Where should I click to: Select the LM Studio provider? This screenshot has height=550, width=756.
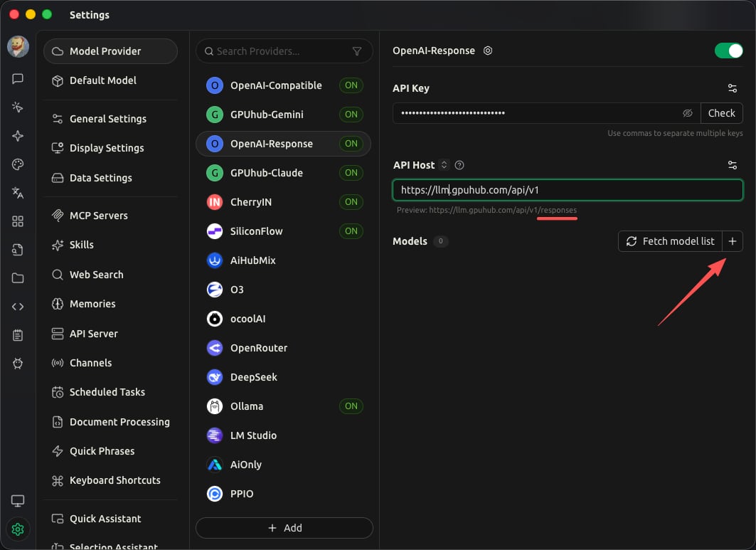click(284, 435)
